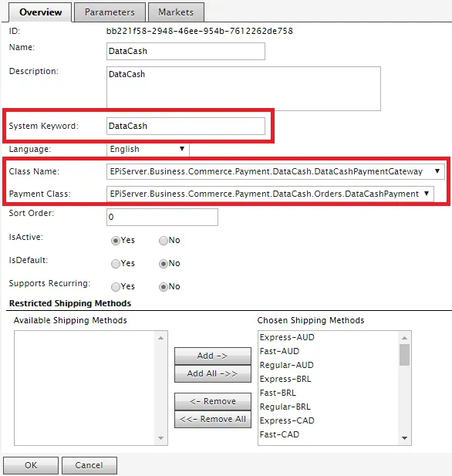
Task: Open the Class Name dropdown
Action: coord(275,171)
